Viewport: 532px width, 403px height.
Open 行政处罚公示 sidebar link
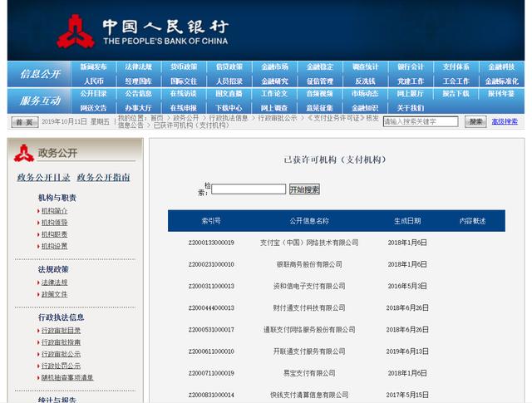pos(61,366)
